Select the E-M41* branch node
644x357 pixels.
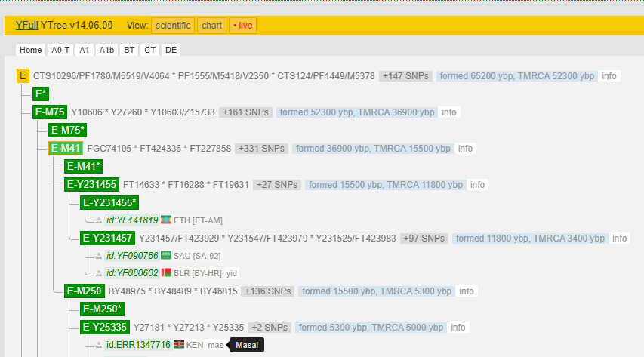point(83,166)
